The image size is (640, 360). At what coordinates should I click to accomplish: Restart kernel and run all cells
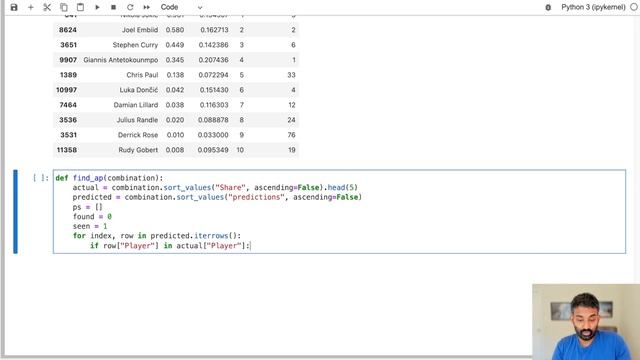pos(147,7)
